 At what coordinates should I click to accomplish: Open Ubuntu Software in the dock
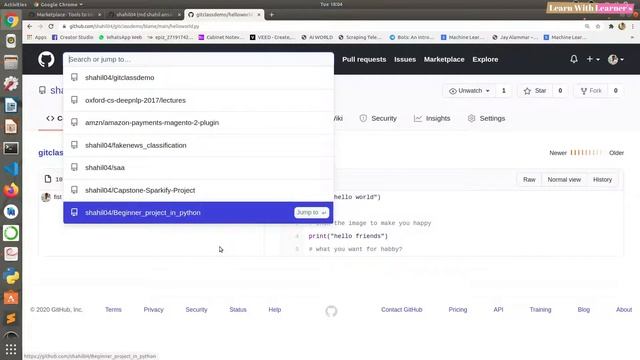pyautogui.click(x=11, y=298)
